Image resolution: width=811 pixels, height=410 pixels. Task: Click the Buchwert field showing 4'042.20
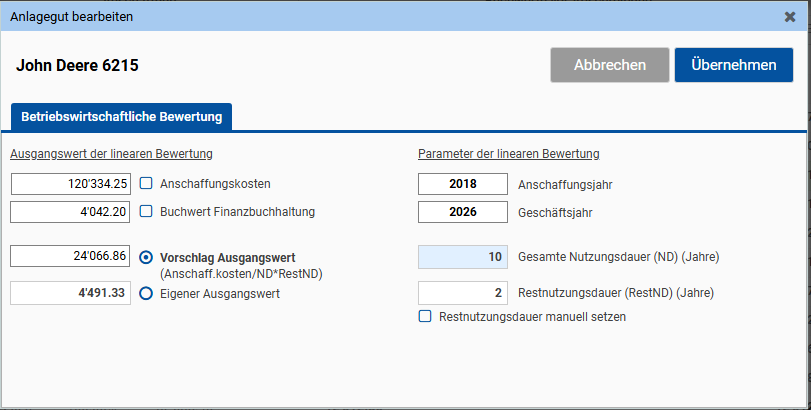click(71, 212)
